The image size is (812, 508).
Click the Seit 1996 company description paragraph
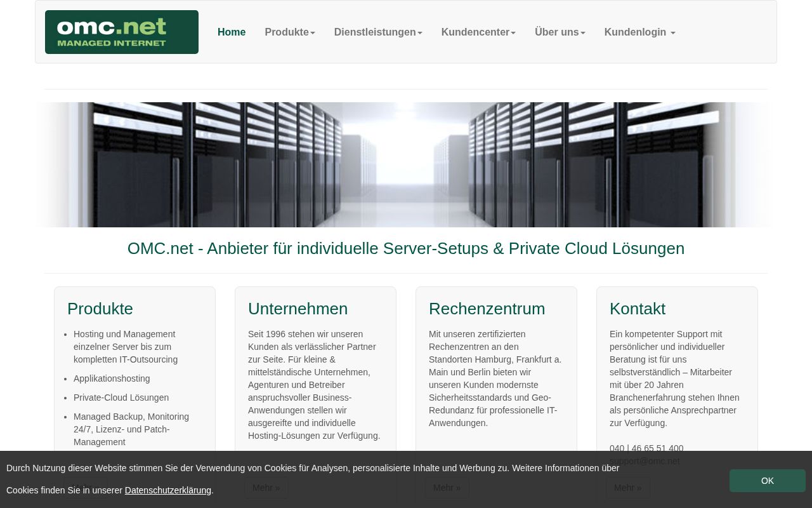pyautogui.click(x=315, y=385)
